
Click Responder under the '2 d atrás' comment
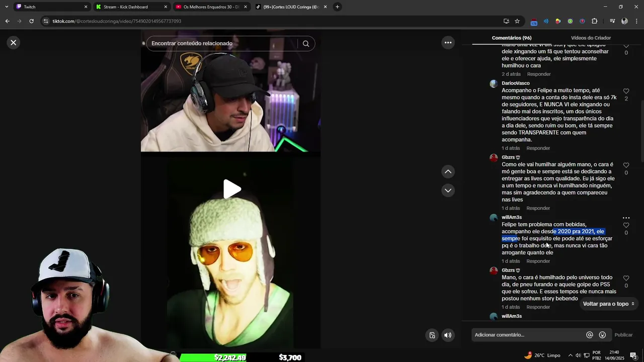pyautogui.click(x=538, y=74)
